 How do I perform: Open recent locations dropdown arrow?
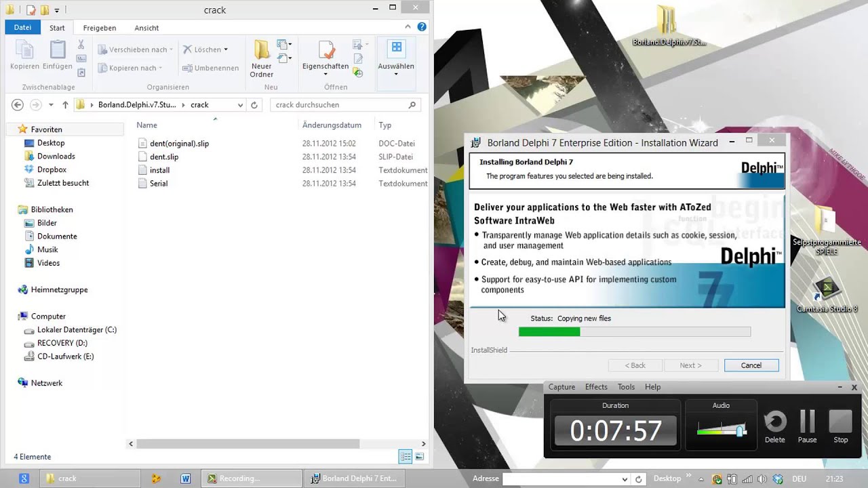(51, 105)
